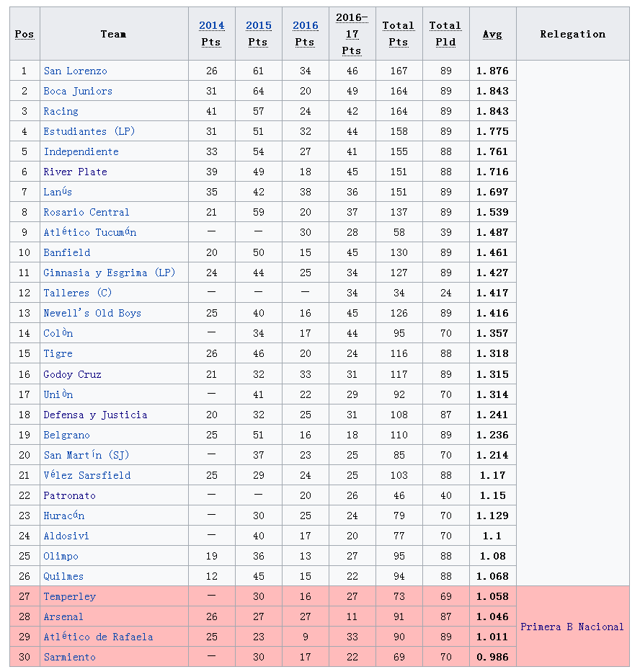Select Lanús average 1.697
The height and width of the screenshot is (672, 640).
click(492, 192)
